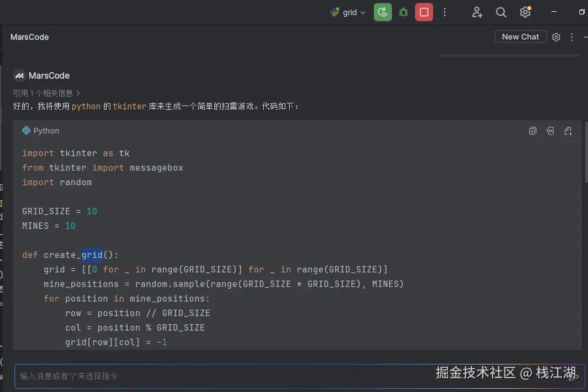Click the GRID_SIZE = 10 line
This screenshot has height=392, width=588.
60,211
